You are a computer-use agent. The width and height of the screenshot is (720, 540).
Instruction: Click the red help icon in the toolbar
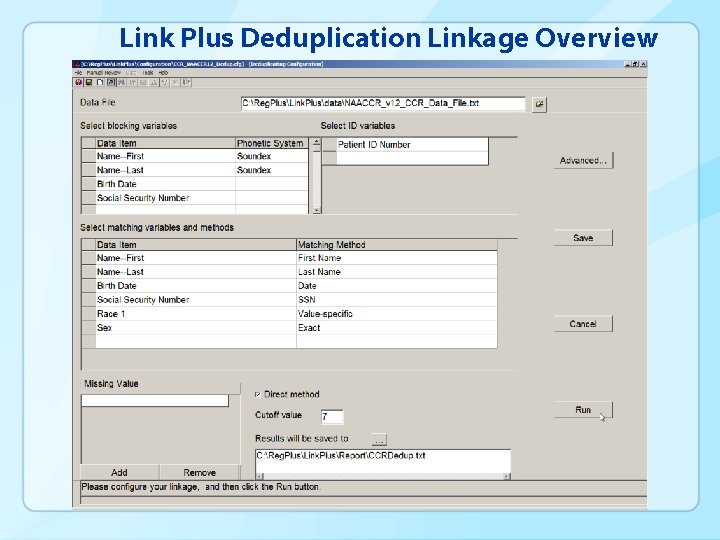79,83
